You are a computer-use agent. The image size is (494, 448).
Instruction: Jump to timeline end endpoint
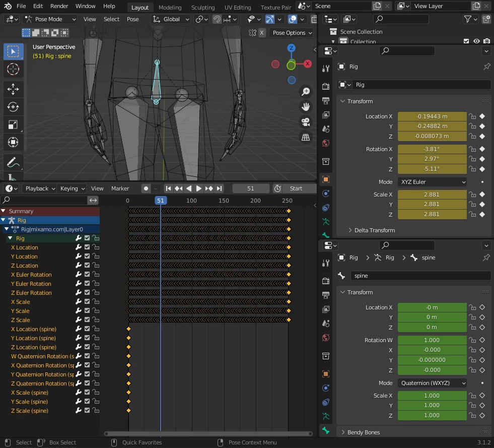click(x=219, y=188)
